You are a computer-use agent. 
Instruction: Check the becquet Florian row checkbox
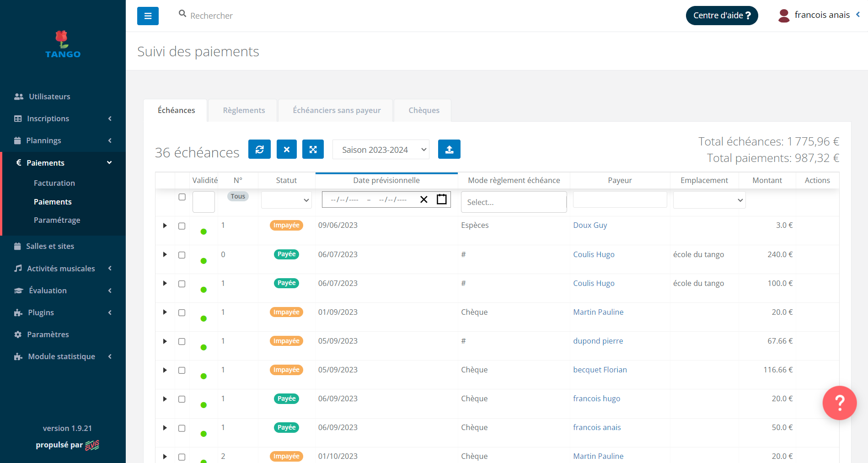[x=182, y=370]
